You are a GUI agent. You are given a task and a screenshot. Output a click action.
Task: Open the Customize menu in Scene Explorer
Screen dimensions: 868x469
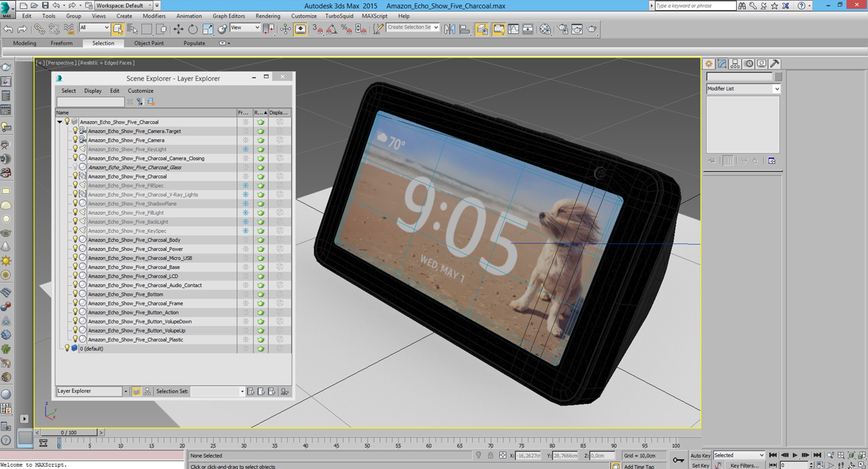(140, 91)
